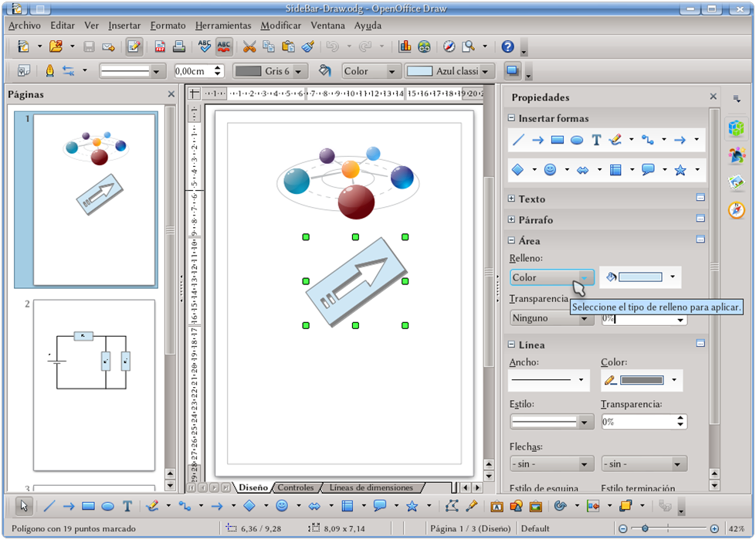Open the Archivo menu
Viewport: 756px width, 540px height.
click(x=24, y=25)
